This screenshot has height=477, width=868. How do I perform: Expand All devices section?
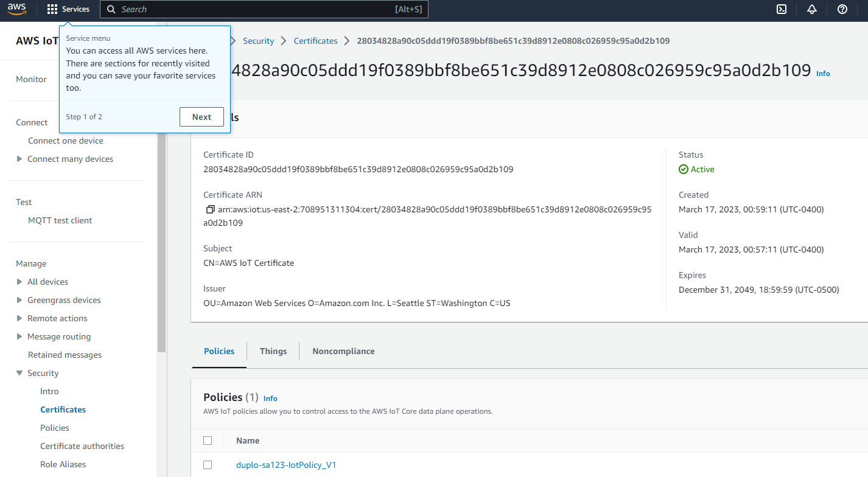19,282
